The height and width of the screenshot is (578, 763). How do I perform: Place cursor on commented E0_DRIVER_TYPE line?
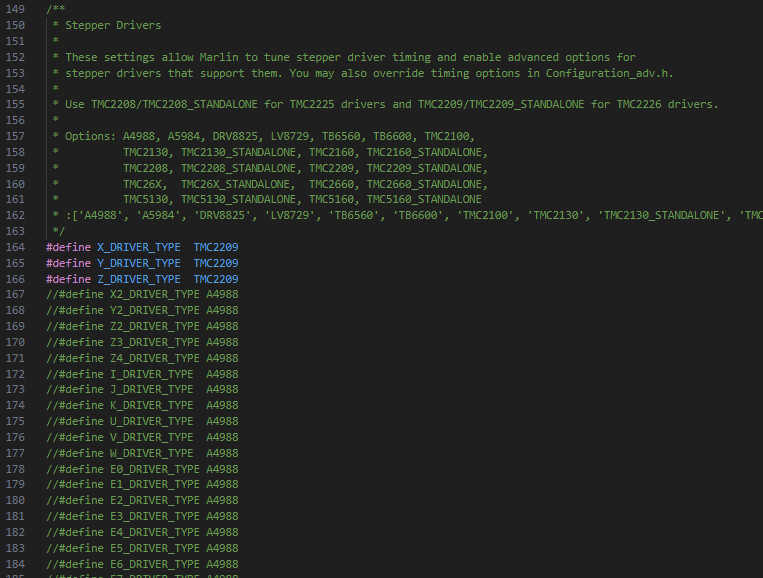142,469
